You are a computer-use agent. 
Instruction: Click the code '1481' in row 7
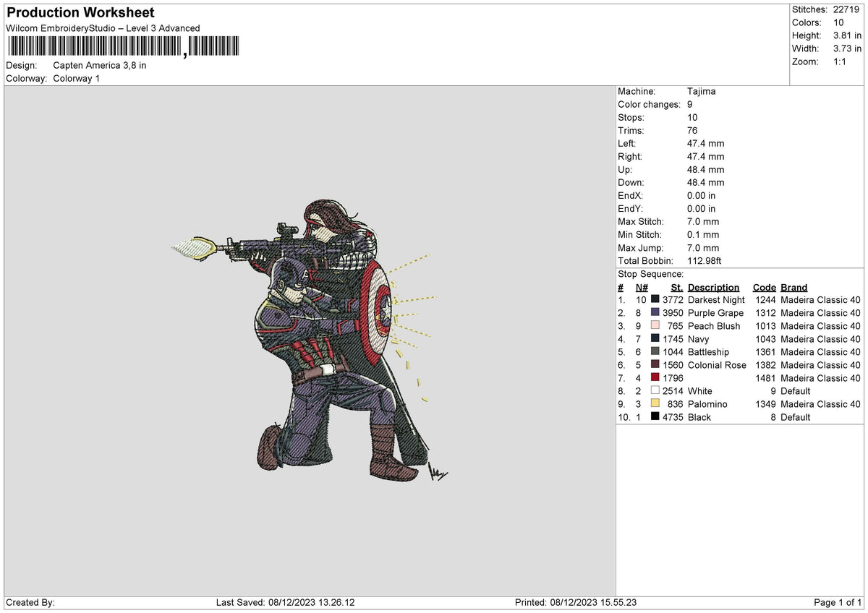(x=765, y=377)
